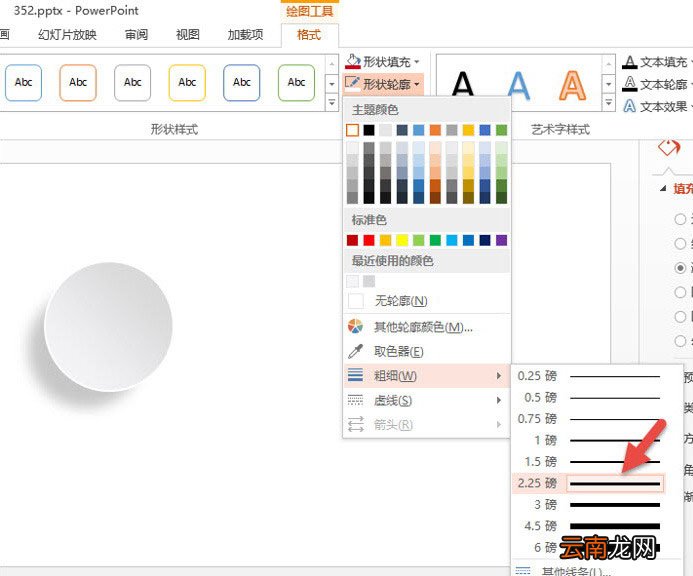Screen dimensions: 693x576
Task: Expand the shape styles gallery more button
Action: [331, 103]
